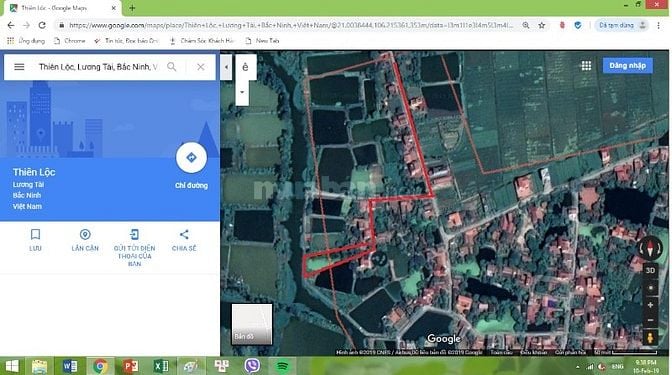Click the ENG language indicator in tray
This screenshot has width=672, height=375.
point(617,367)
